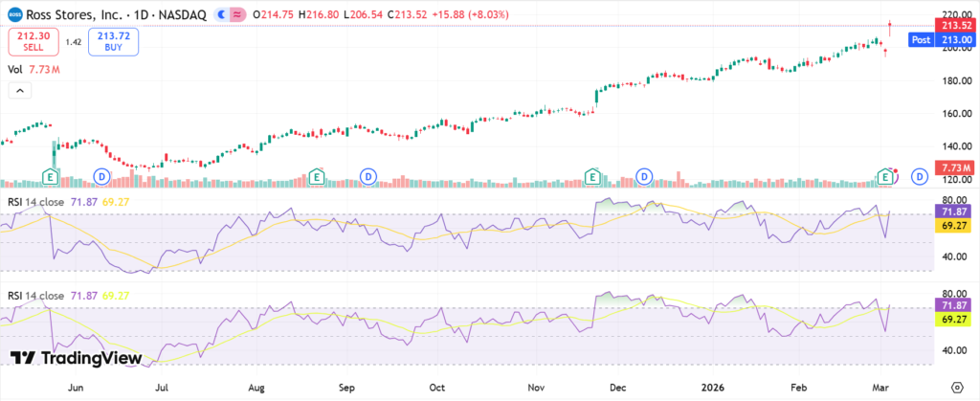Click the pink approximate-sign data status icon
980x401 pixels.
point(238,16)
